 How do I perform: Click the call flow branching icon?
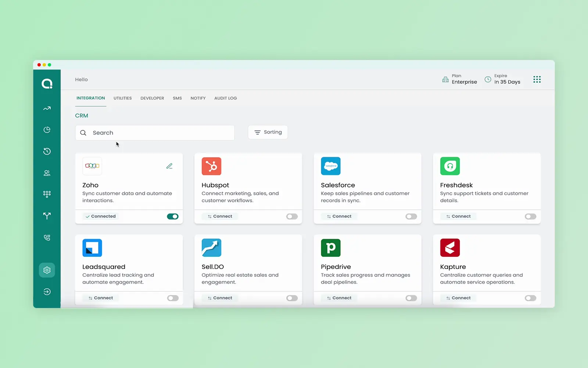47,216
